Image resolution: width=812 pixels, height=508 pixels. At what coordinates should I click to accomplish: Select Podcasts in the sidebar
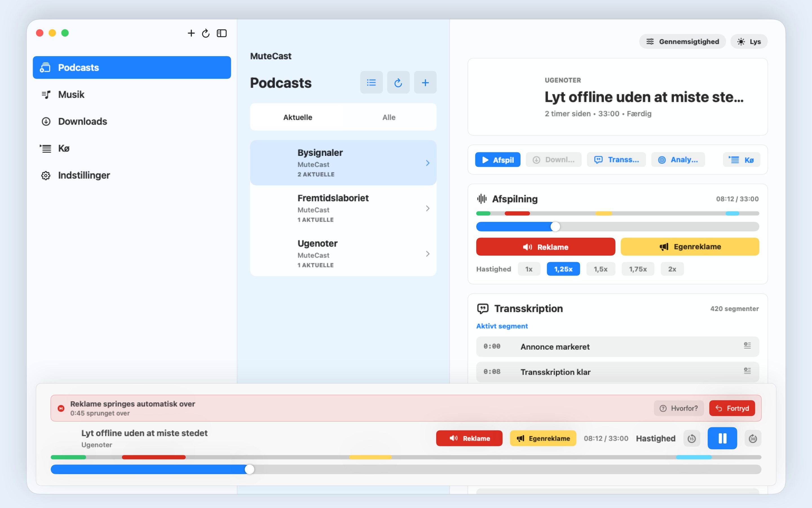click(x=132, y=67)
